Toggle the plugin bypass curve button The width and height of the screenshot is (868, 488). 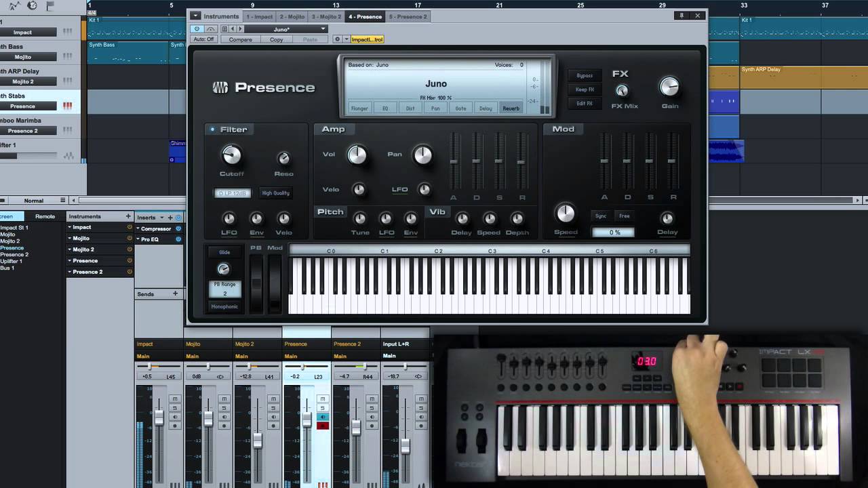tap(211, 29)
